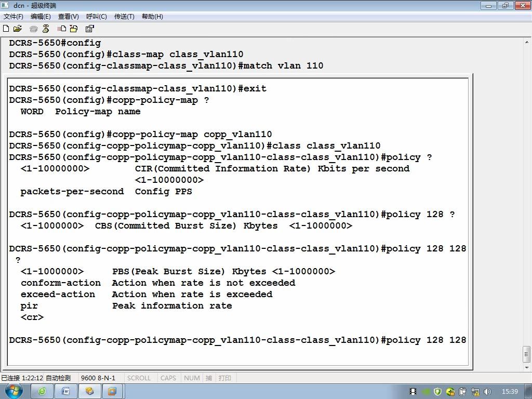Click the dcn terminal title bar icon
Screen dimensions: 532x399
(x=5, y=5)
